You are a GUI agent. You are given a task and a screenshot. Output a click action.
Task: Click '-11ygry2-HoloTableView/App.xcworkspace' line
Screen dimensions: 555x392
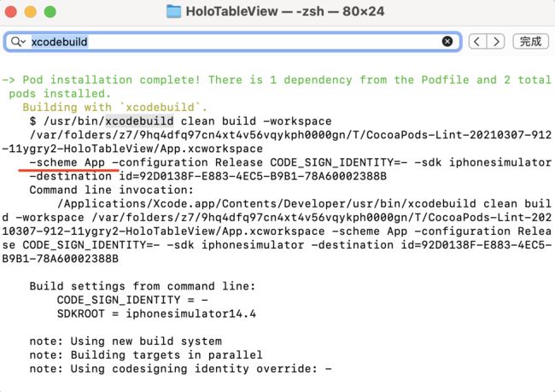(x=132, y=149)
